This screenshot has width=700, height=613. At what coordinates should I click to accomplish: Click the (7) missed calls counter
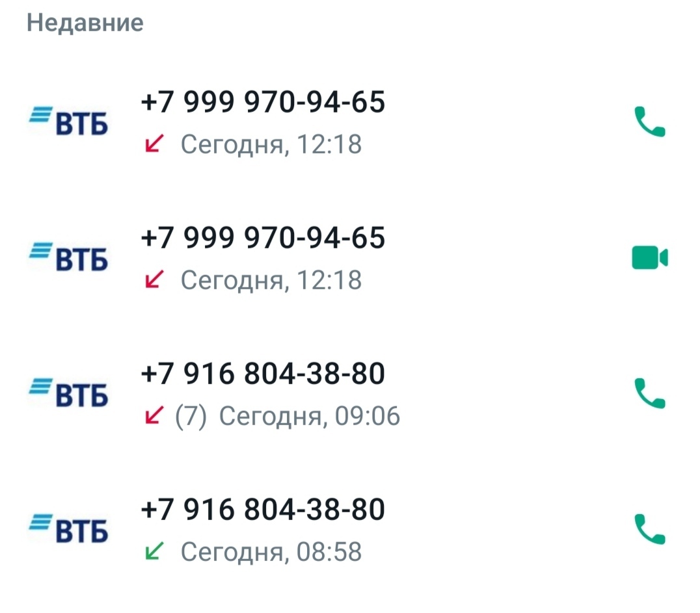click(x=191, y=416)
